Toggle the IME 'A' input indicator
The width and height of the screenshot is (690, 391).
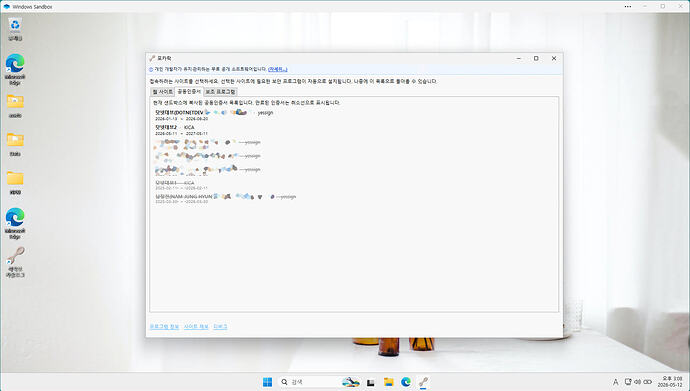click(x=615, y=382)
